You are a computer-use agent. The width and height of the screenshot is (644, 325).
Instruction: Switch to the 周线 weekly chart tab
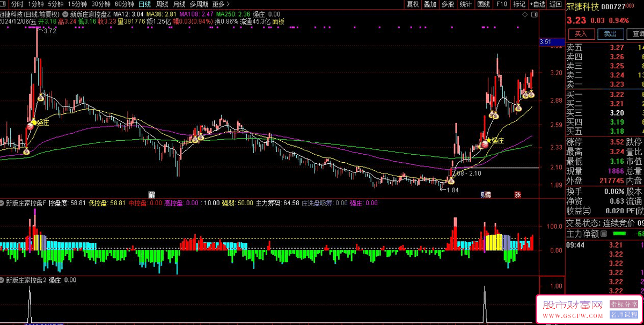tap(162, 4)
